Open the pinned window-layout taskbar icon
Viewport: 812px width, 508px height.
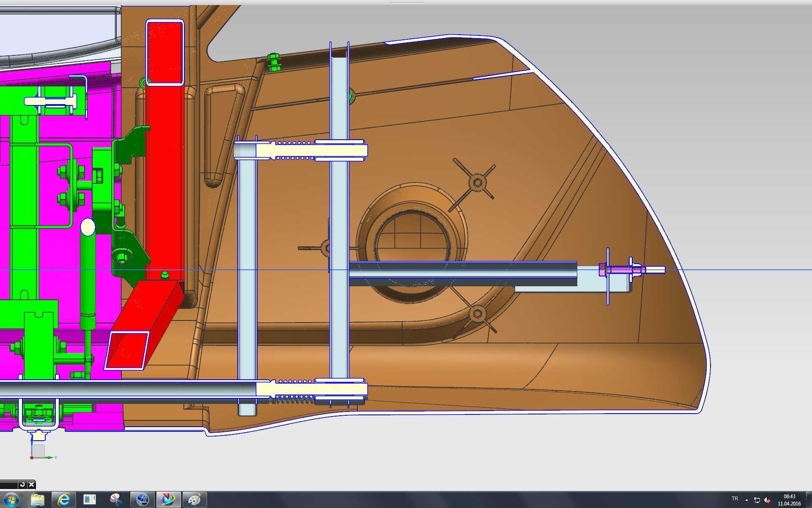point(90,500)
